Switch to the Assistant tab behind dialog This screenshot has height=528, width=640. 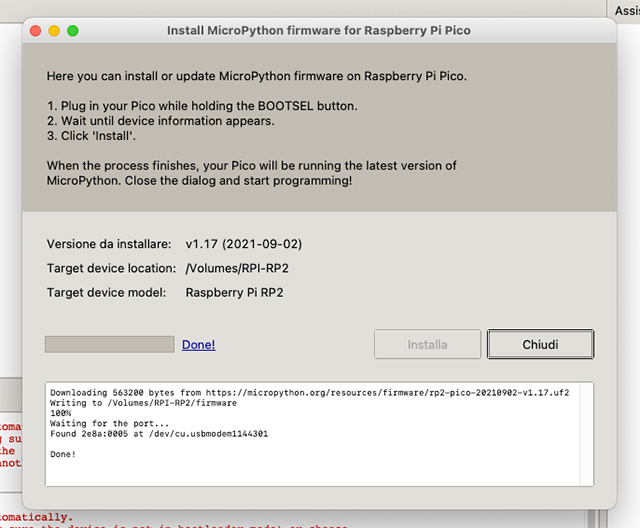[627, 7]
